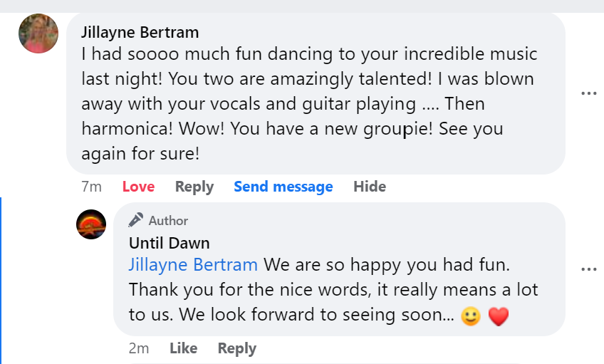Click the red heart emoji
This screenshot has width=604, height=364.
499,316
